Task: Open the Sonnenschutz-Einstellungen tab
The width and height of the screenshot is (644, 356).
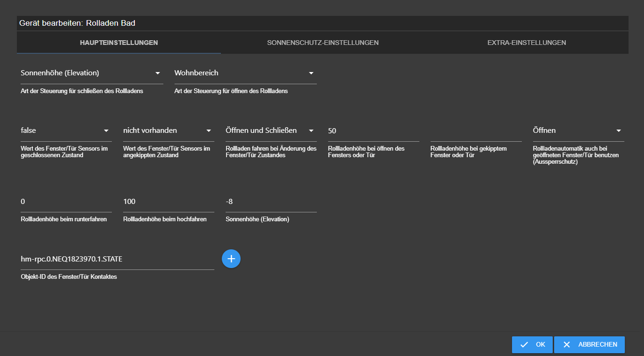Action: pos(323,43)
